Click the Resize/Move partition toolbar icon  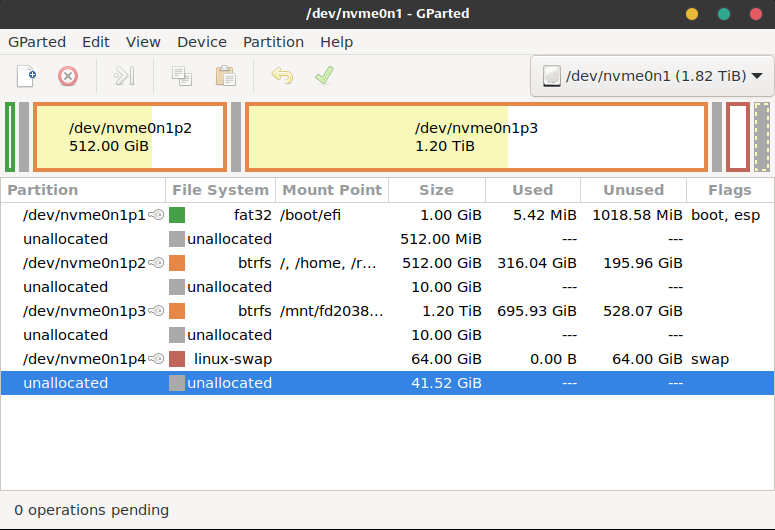click(x=124, y=76)
